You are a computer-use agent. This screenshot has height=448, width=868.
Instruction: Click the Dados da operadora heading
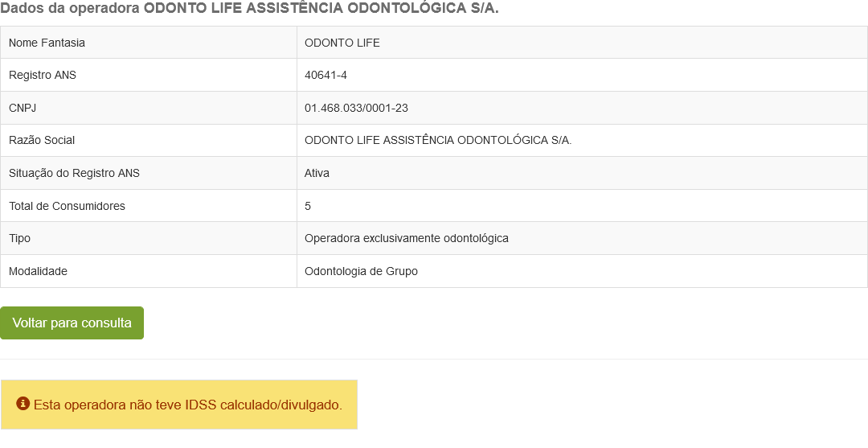tap(249, 8)
